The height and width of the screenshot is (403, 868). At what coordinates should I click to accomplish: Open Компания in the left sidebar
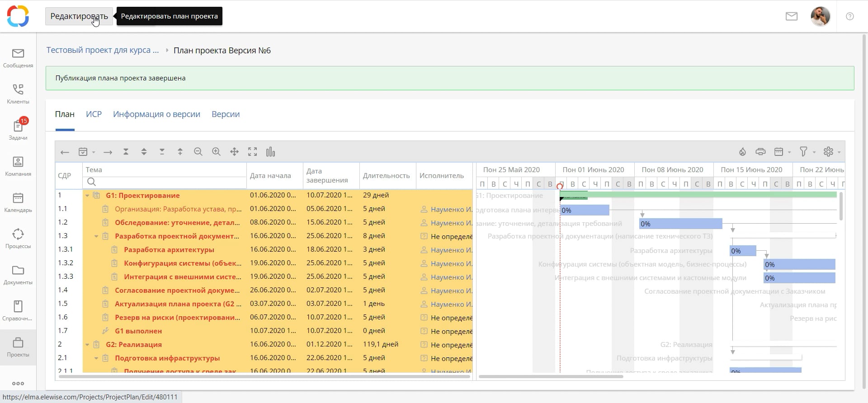18,166
